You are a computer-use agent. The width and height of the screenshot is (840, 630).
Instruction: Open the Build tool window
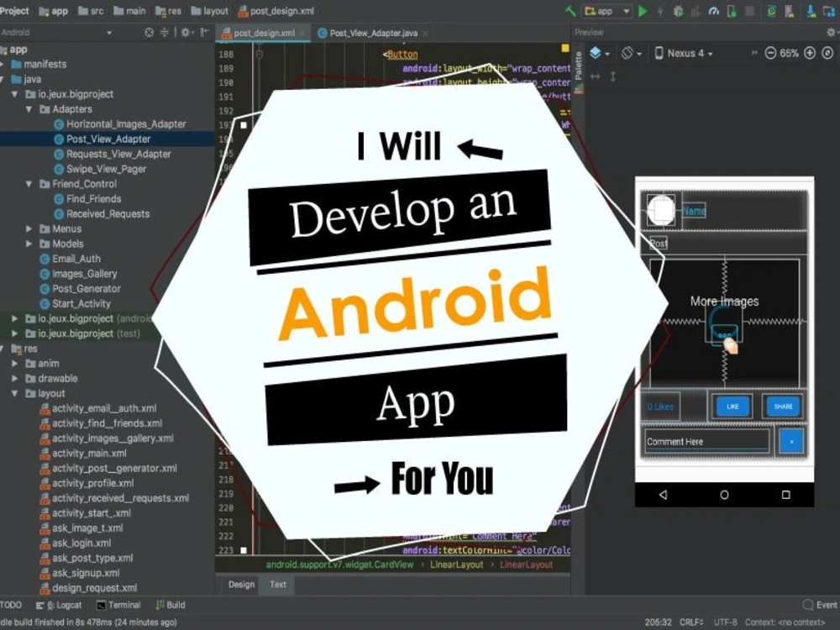[171, 606]
